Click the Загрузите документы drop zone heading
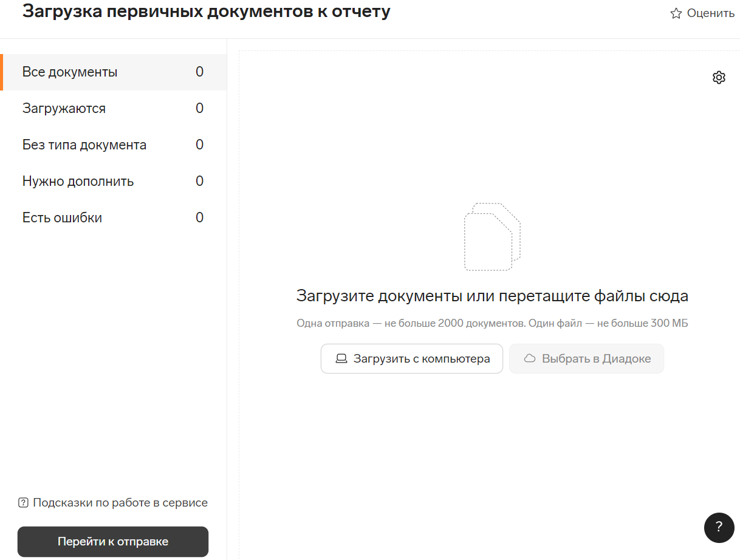The height and width of the screenshot is (560, 740). tap(492, 296)
